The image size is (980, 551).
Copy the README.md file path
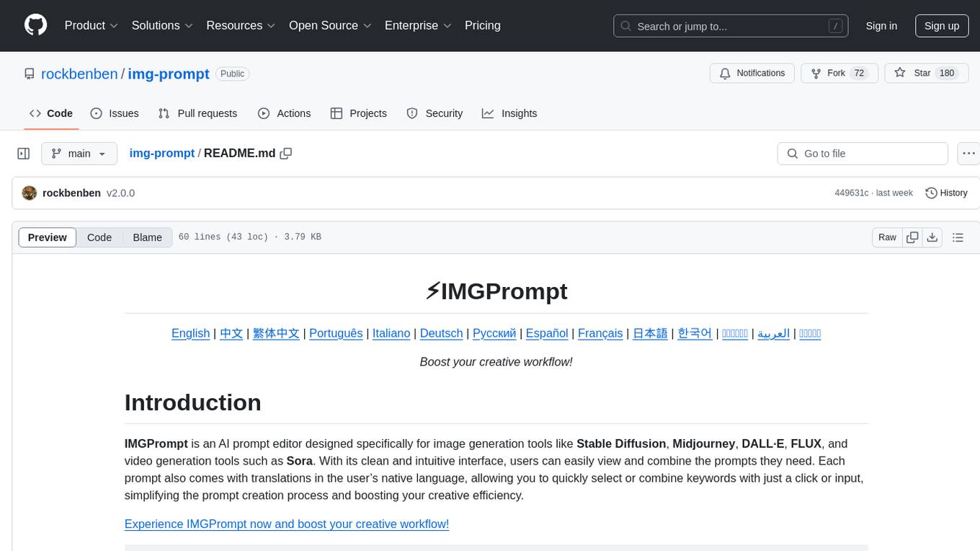[286, 154]
